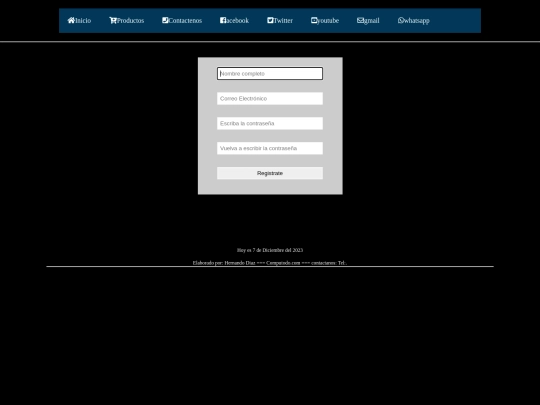Click the shopping cart icon beside Productos
The width and height of the screenshot is (540, 405).
coord(113,20)
